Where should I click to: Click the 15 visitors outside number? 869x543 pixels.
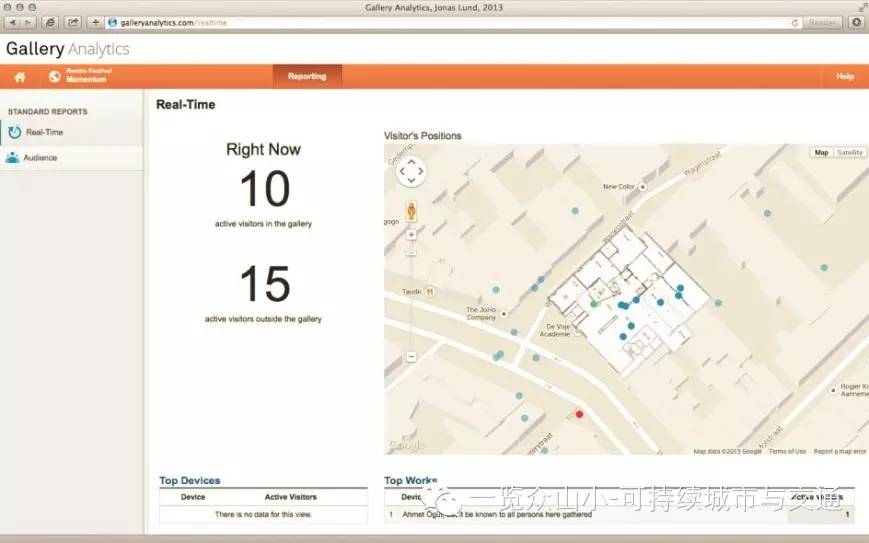coord(265,284)
